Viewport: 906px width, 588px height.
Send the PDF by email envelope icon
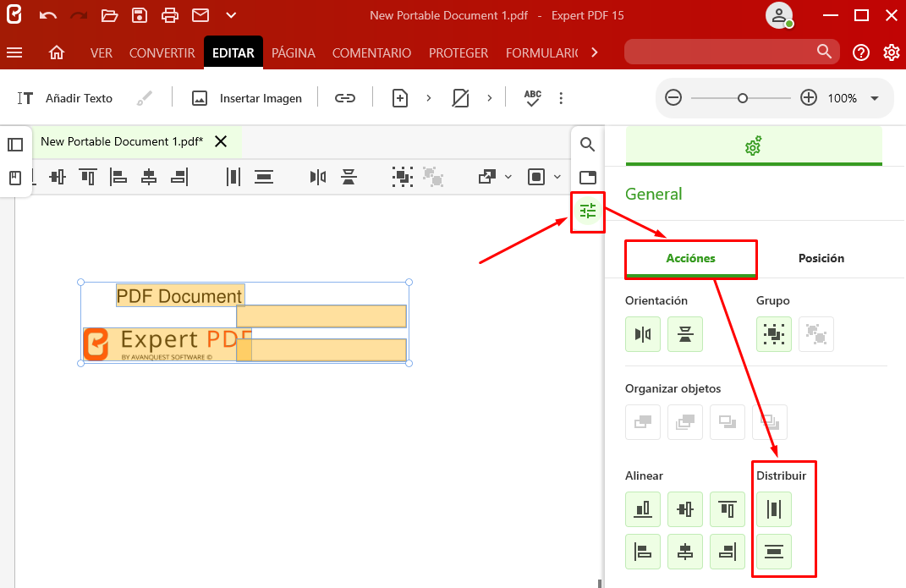200,15
